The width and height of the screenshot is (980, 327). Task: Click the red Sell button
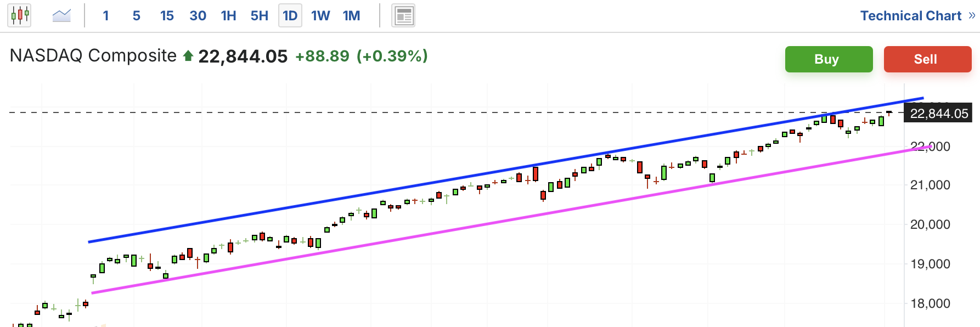928,59
